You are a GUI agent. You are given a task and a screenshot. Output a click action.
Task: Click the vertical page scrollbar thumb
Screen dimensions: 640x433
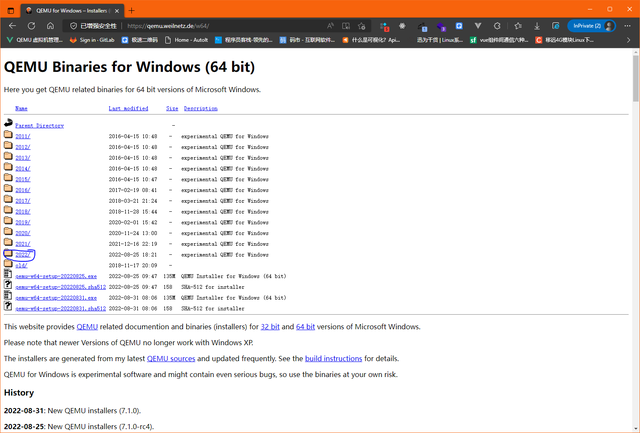click(x=636, y=78)
